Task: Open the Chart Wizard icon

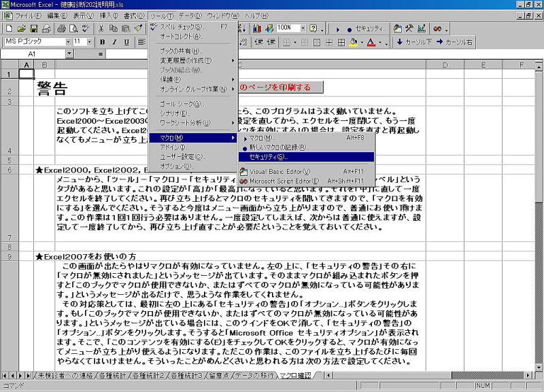Action: (x=257, y=29)
